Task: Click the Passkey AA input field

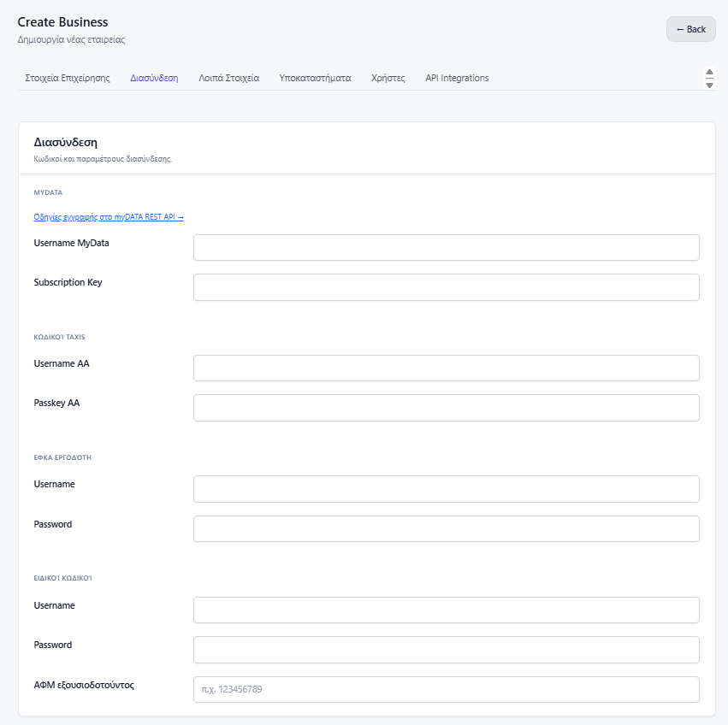Action: 447,408
